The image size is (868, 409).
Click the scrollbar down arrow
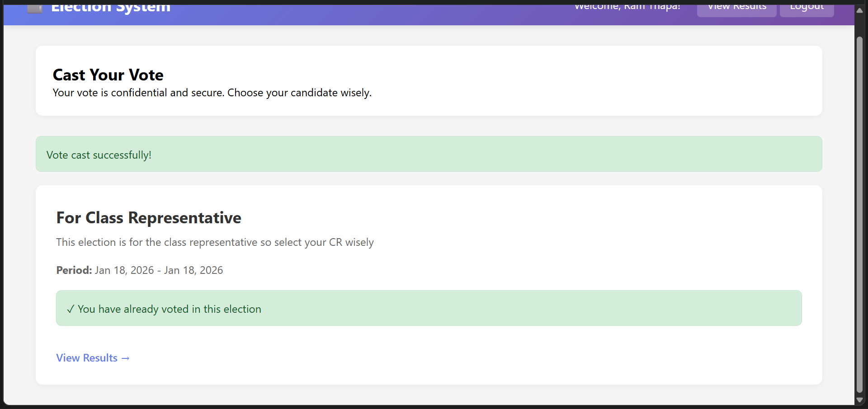(859, 400)
